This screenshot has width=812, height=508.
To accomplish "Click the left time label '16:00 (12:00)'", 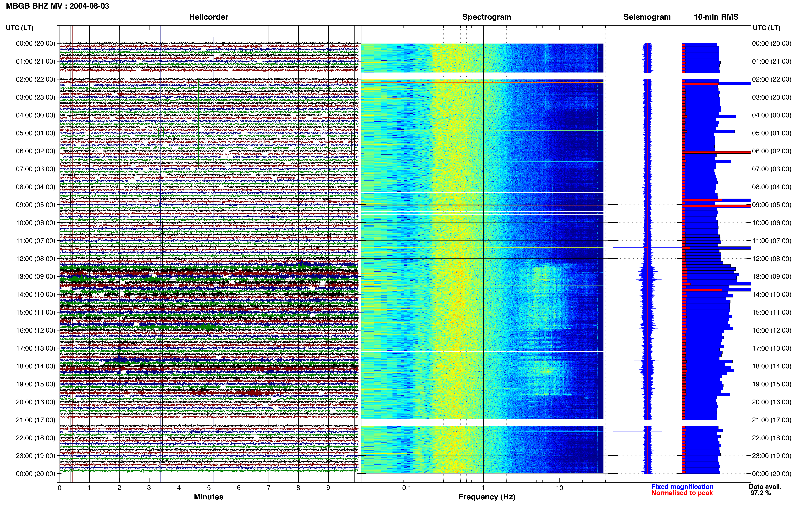I will (36, 330).
